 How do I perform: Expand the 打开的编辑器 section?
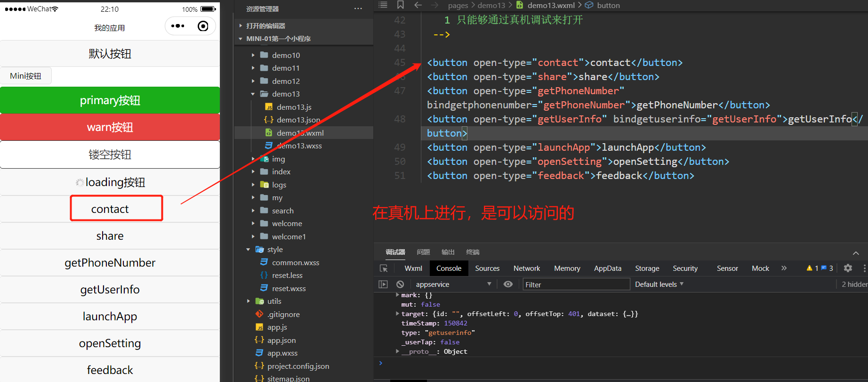point(265,26)
